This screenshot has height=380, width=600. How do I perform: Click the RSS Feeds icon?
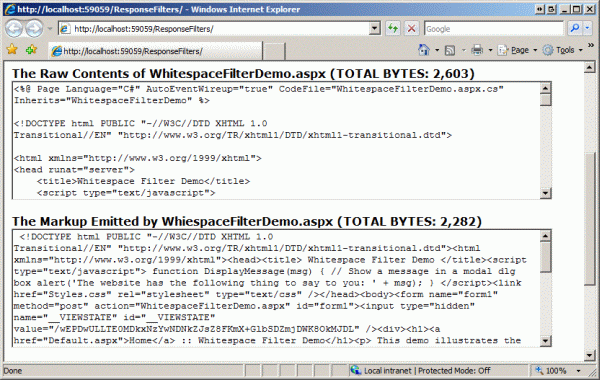(x=450, y=50)
